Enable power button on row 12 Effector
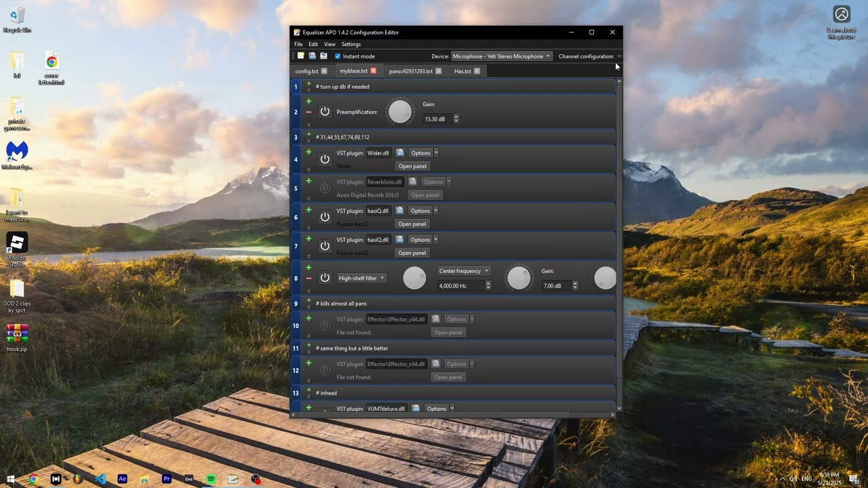 tap(325, 370)
